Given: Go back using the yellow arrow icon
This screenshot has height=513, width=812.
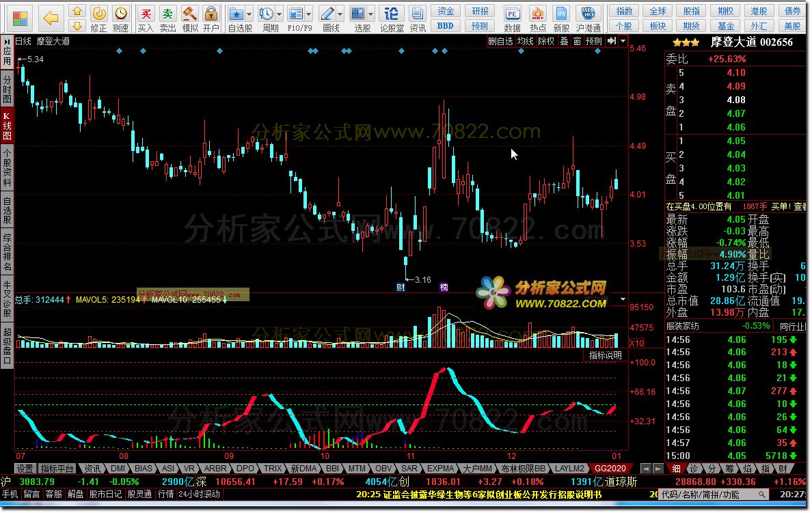Looking at the screenshot, I should click(50, 18).
